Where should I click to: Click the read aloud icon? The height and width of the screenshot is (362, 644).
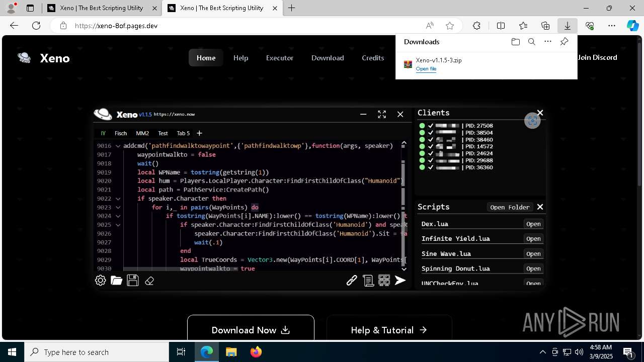430,26
